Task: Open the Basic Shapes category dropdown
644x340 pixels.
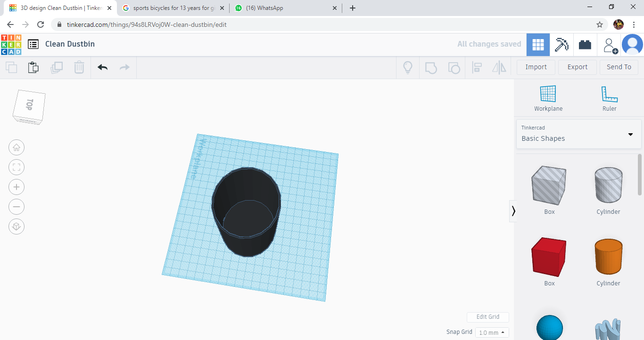Action: [578, 134]
